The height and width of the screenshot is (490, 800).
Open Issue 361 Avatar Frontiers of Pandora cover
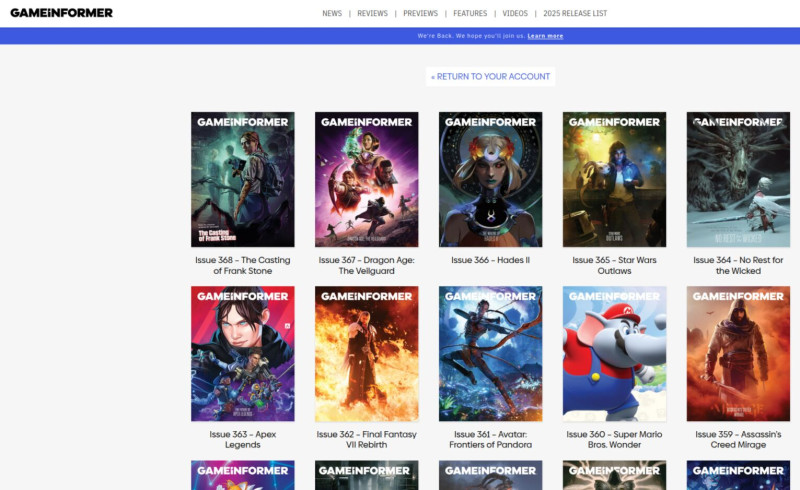point(490,354)
